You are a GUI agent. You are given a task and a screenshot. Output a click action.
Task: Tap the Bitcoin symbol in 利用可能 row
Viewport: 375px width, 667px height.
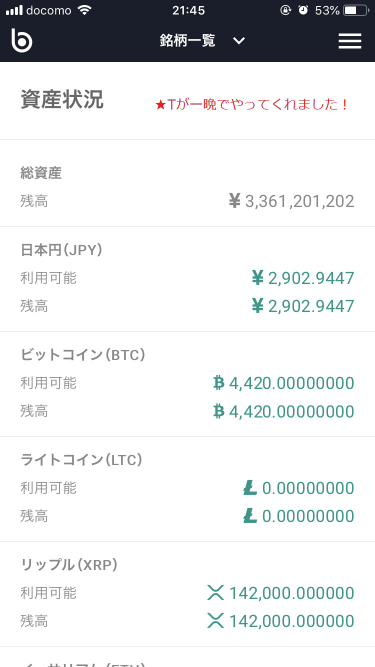[x=219, y=383]
